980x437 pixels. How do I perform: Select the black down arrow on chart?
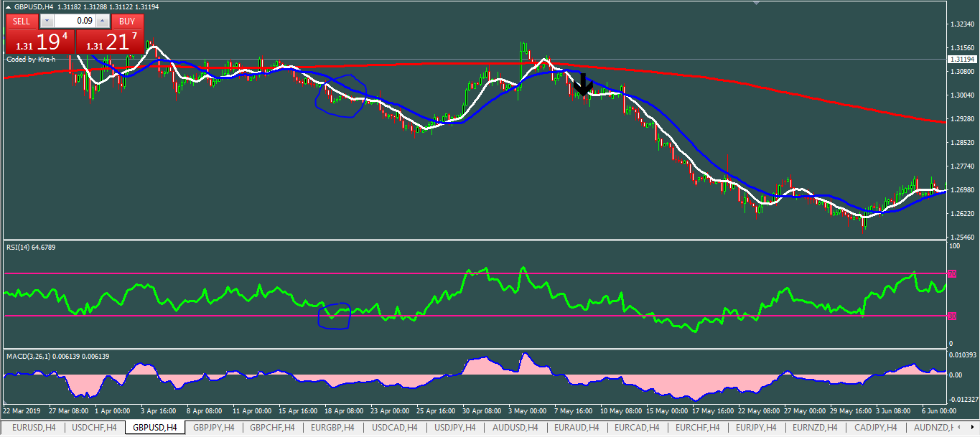tap(583, 85)
